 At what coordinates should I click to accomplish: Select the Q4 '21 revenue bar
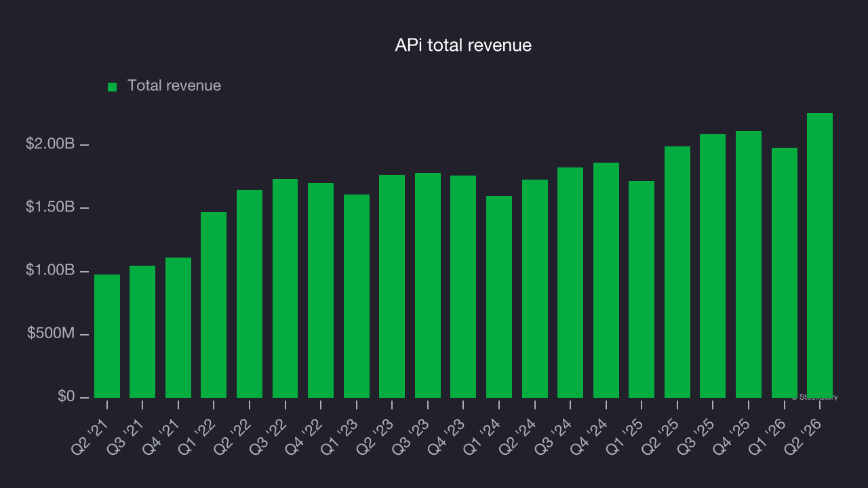point(178,328)
